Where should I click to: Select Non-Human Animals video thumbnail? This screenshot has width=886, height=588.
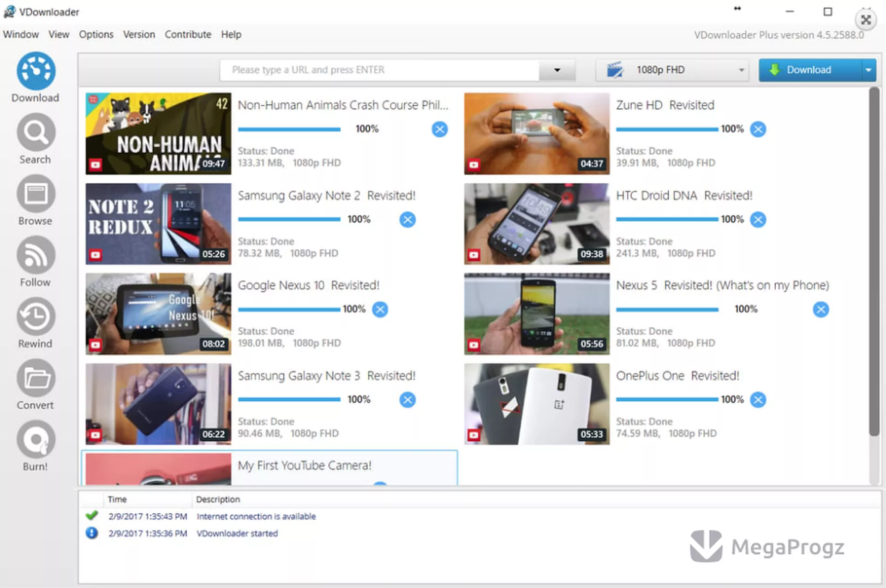(x=158, y=133)
